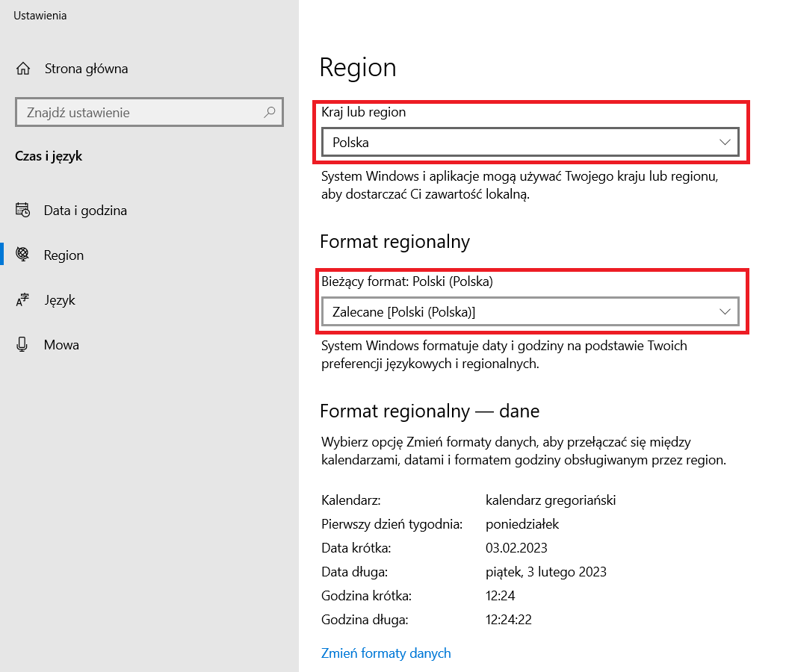The height and width of the screenshot is (672, 786).
Task: Select the Region item in the sidebar
Action: pyautogui.click(x=64, y=255)
